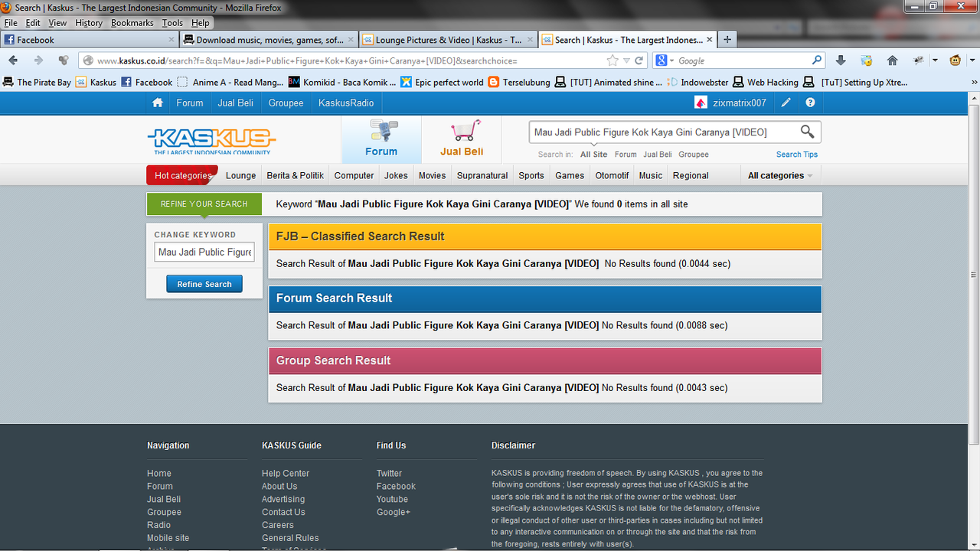Search in Forum only option
The width and height of the screenshot is (980, 551).
click(626, 155)
